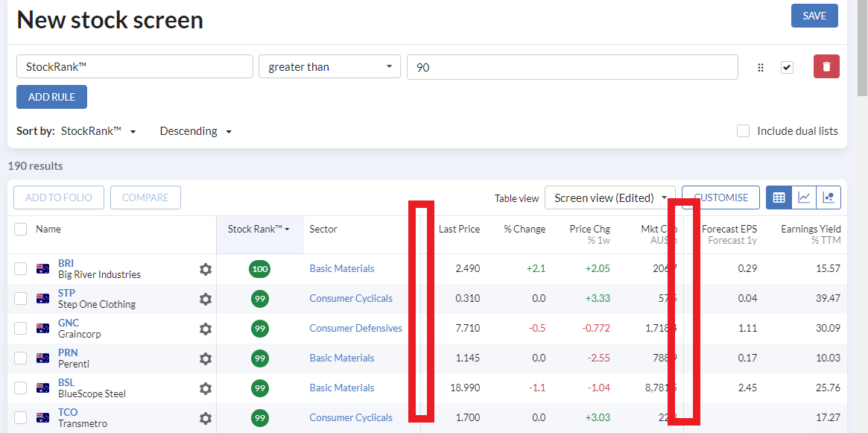Select the Graincorp row checkbox
Viewport: 868px width, 433px height.
[x=20, y=329]
